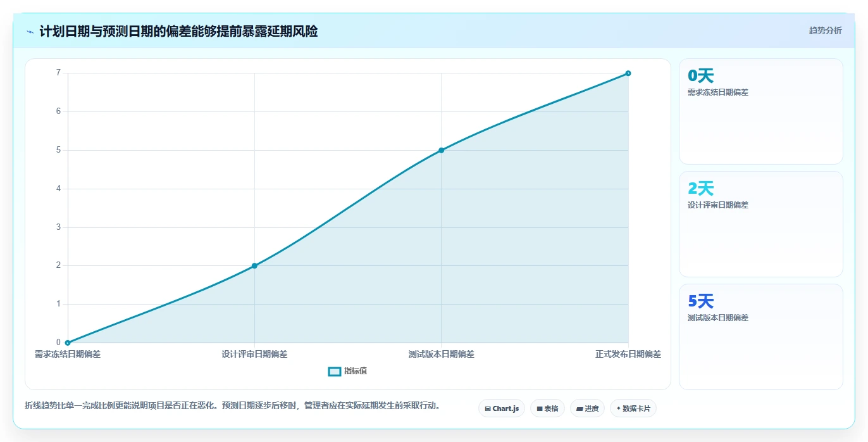Select the 正式发布日期偏差 data point at 7
868x442 pixels.
point(628,73)
